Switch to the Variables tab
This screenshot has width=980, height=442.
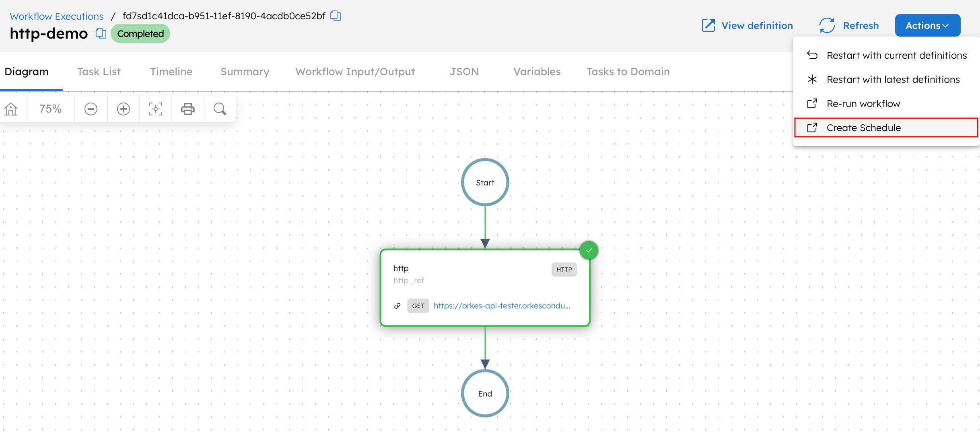(537, 72)
